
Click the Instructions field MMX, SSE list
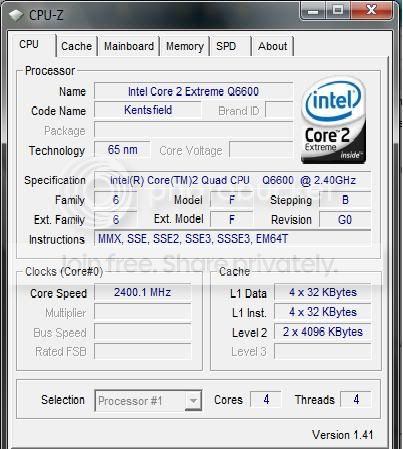(x=233, y=239)
